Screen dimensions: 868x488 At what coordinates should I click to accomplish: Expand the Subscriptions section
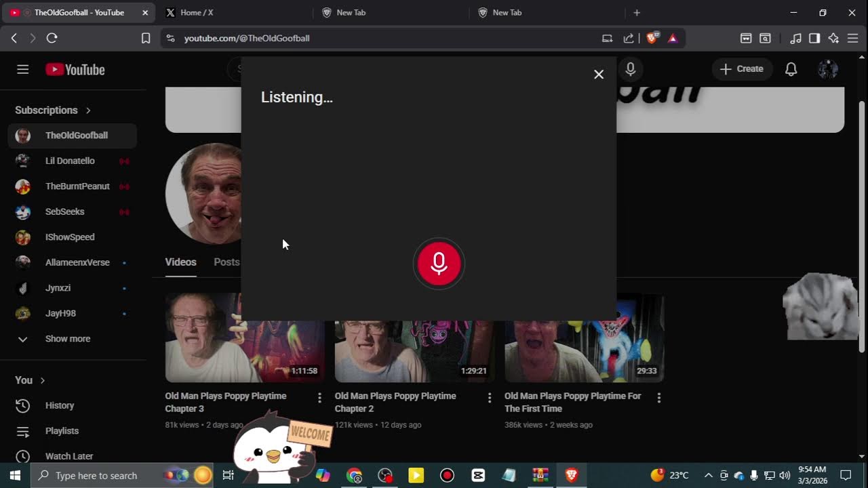[x=53, y=110]
